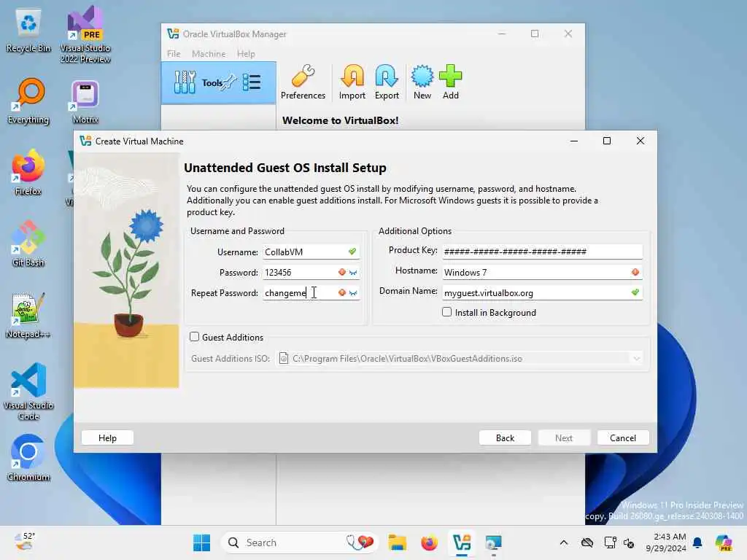
Task: Click the green Add machine icon
Action: click(450, 82)
